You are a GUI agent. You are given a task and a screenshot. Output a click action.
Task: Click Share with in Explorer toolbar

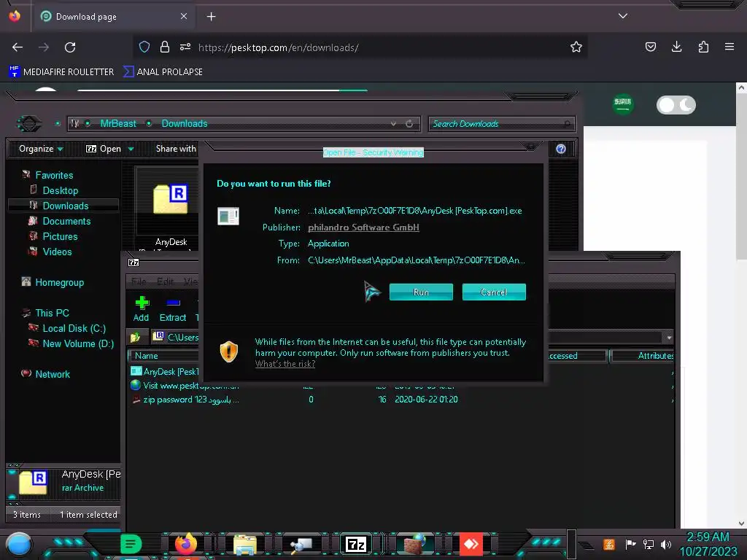pos(176,149)
